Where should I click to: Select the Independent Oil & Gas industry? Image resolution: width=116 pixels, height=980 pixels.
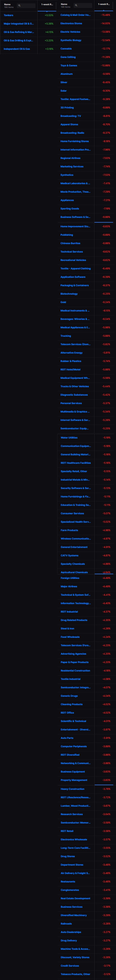tap(17, 49)
